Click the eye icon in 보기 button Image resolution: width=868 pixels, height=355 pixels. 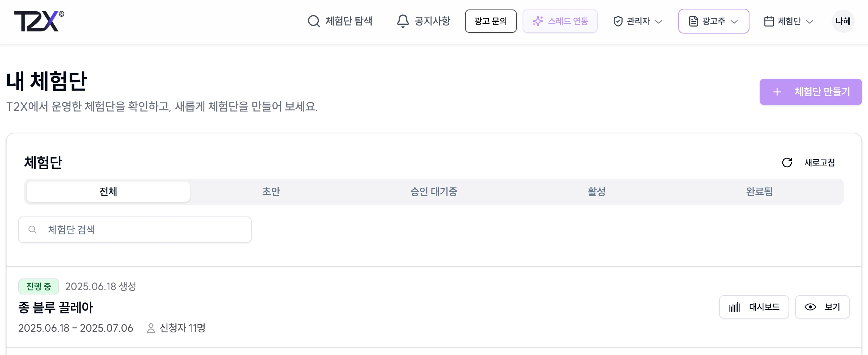click(810, 307)
